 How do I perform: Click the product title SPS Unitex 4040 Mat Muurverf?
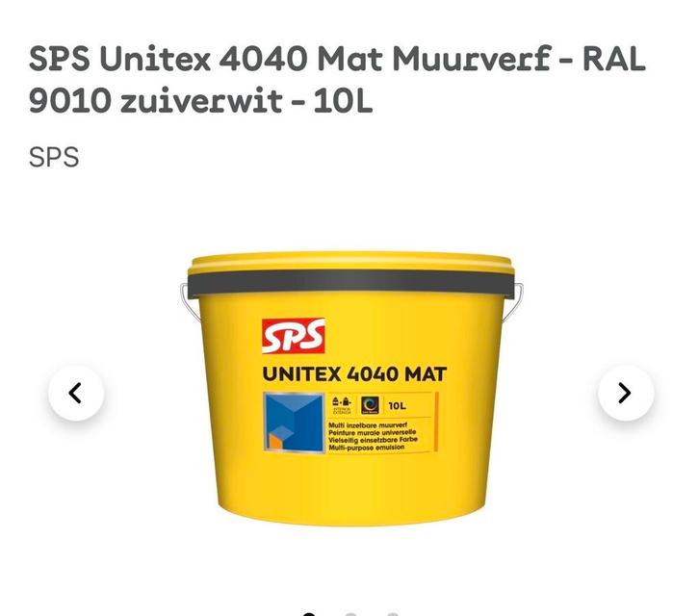click(290, 59)
